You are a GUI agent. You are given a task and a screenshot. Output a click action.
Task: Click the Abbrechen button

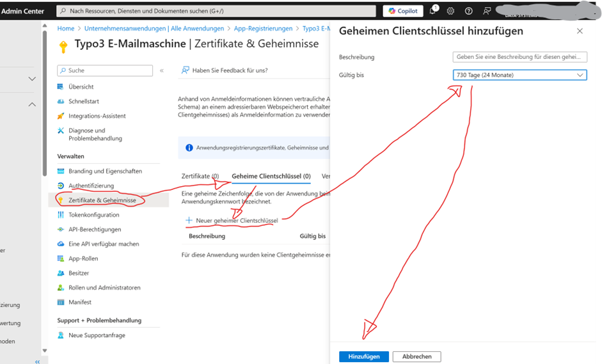click(x=416, y=356)
